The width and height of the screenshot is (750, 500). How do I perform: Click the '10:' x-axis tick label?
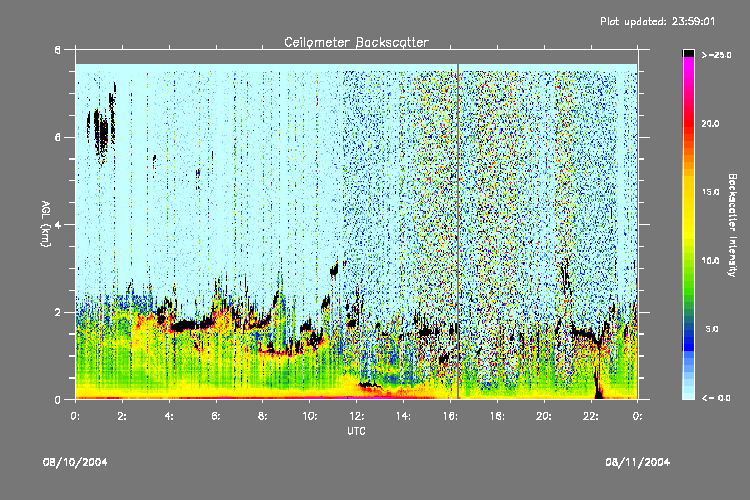tap(309, 416)
